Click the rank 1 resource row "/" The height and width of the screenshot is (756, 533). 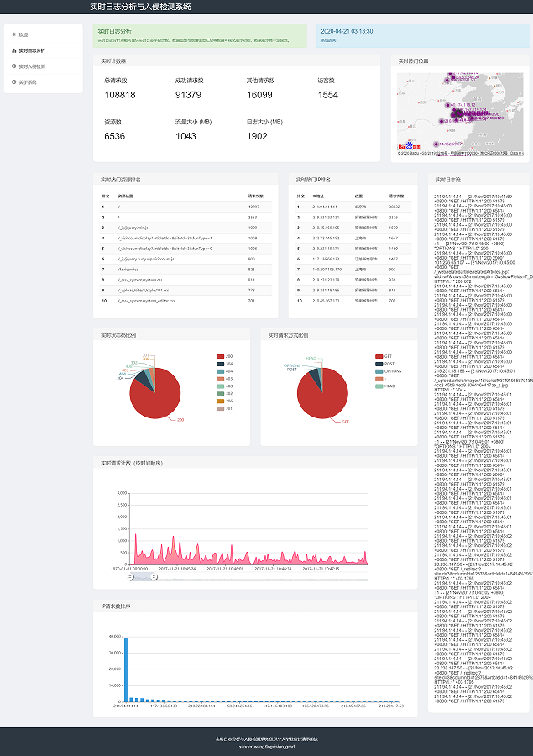186,207
